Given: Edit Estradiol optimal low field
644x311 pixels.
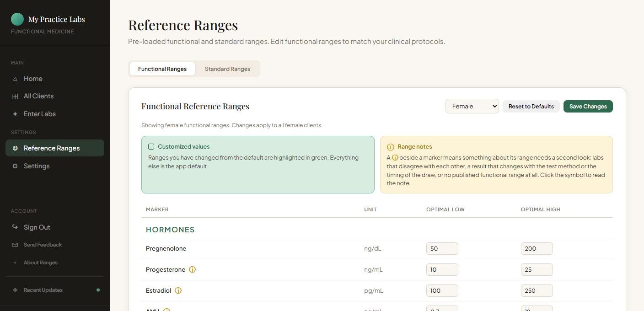Looking at the screenshot, I should coord(442,290).
